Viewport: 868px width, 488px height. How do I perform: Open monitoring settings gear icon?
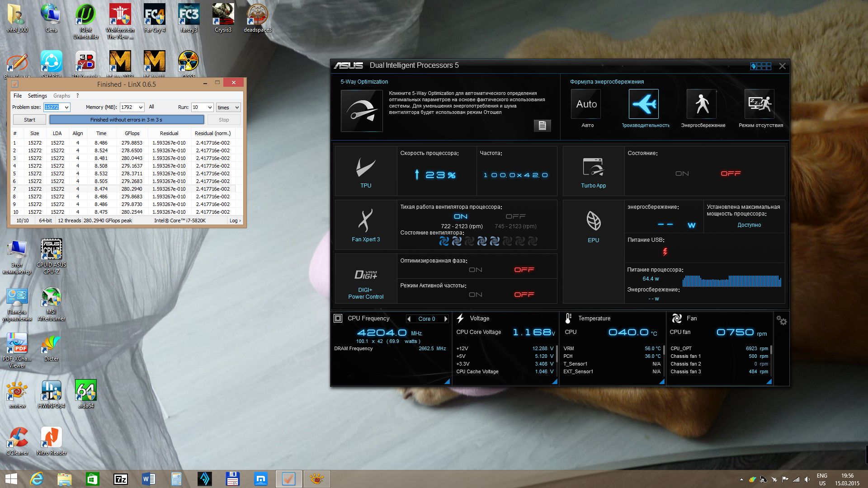781,321
